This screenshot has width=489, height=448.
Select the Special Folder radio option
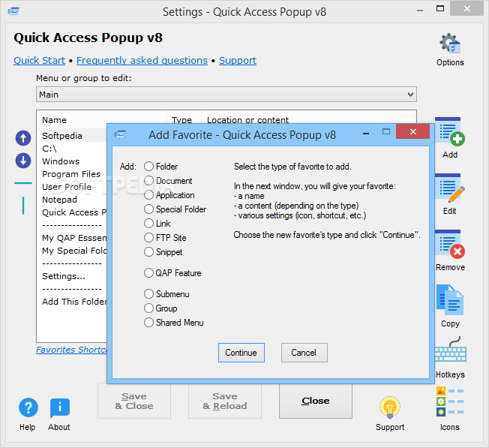click(x=148, y=209)
